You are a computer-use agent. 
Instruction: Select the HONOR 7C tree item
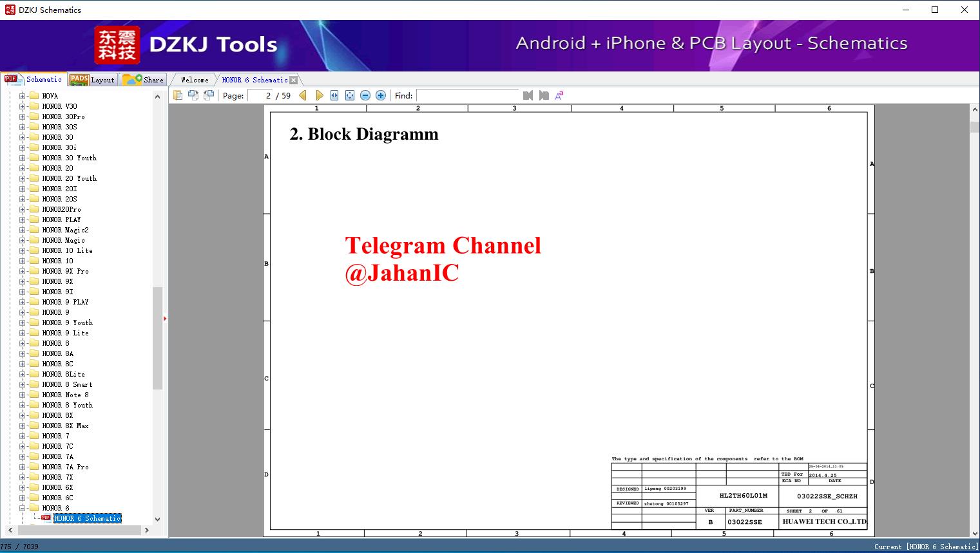pos(57,446)
